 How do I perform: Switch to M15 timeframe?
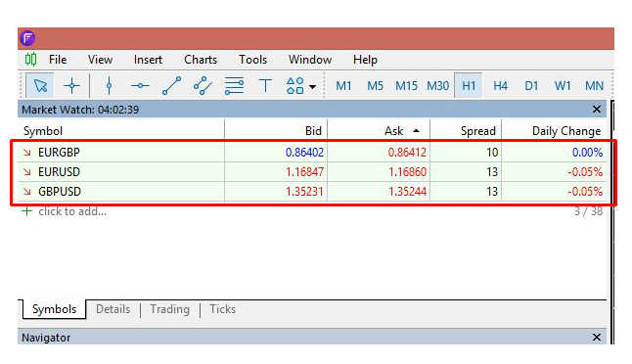tap(406, 85)
